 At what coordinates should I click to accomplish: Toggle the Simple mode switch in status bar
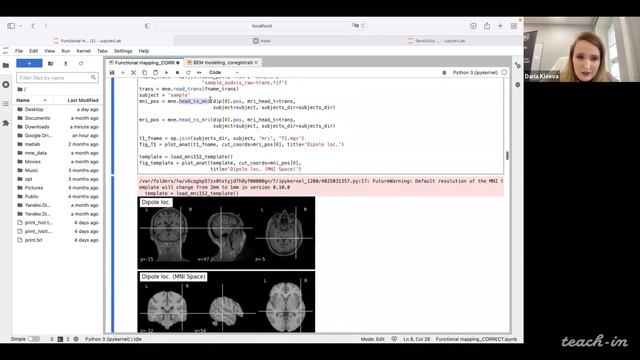tap(33, 339)
